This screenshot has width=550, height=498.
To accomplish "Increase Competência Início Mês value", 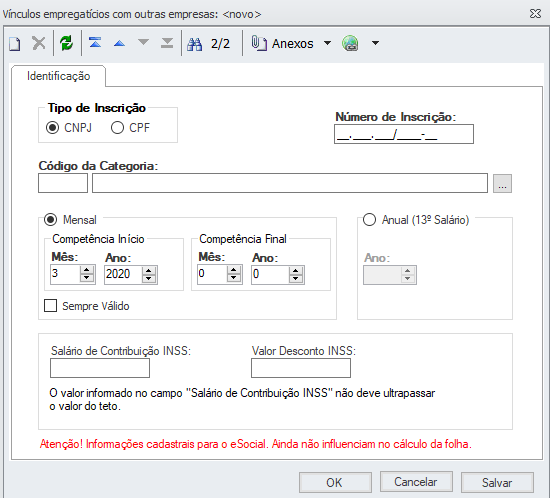I will click(87, 270).
